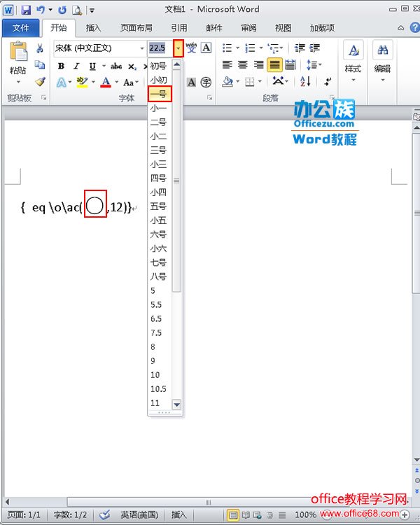Click the Redo/Repeat icon
Image resolution: width=420 pixels, height=525 pixels.
tap(62, 10)
